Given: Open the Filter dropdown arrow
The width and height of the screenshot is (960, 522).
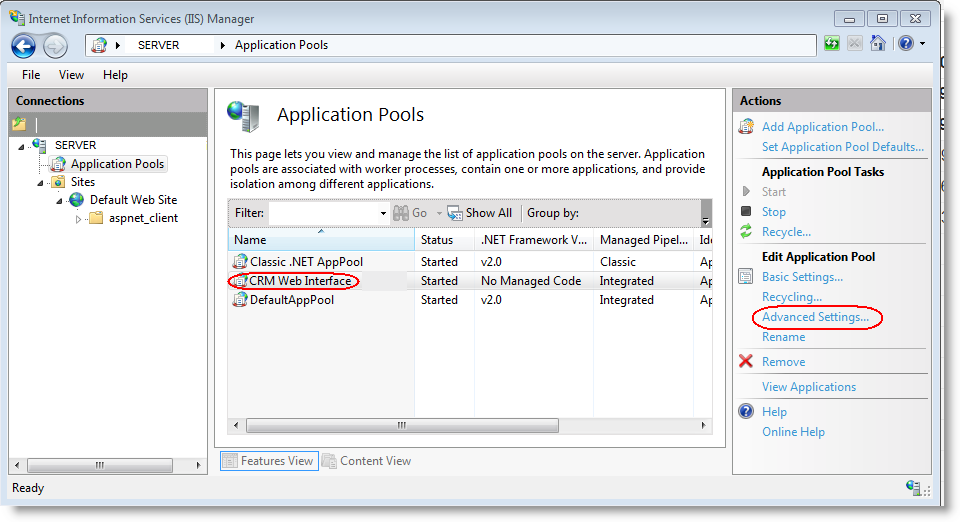Looking at the screenshot, I should pyautogui.click(x=383, y=213).
